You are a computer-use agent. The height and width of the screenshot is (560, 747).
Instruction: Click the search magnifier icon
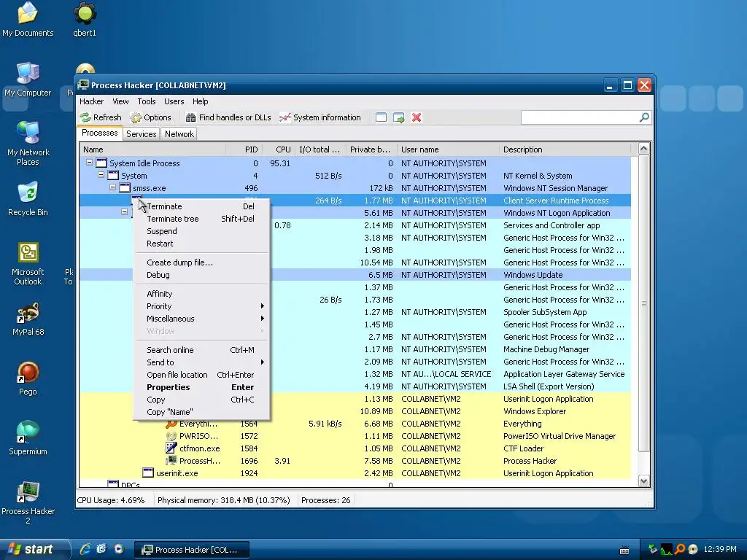[644, 117]
